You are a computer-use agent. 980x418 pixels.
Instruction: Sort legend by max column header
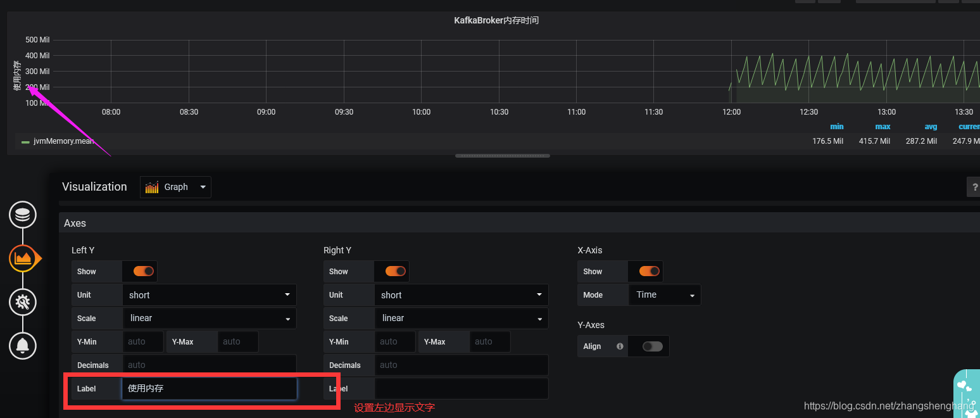point(883,127)
